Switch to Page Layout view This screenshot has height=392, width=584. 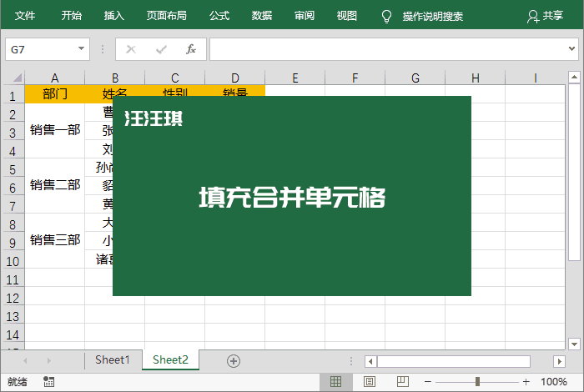(x=370, y=381)
